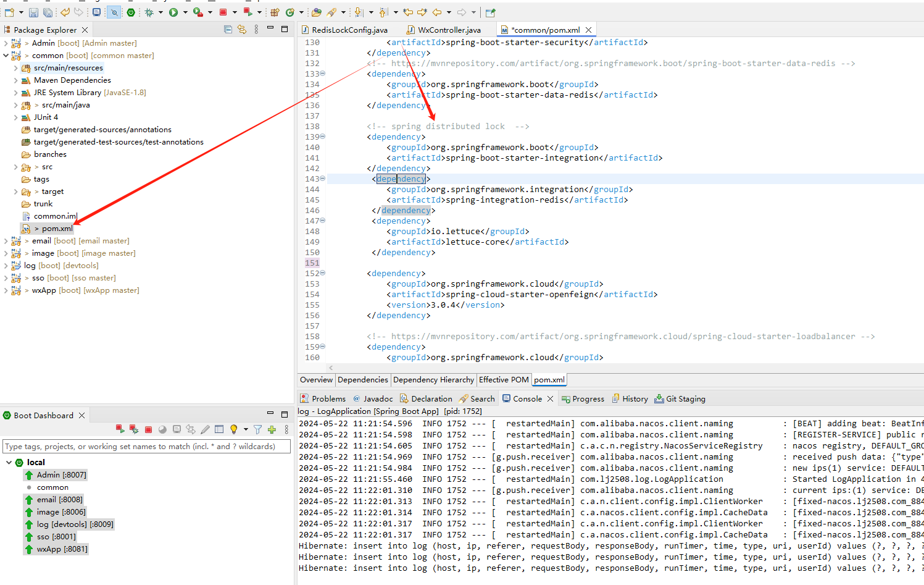Click the Relaunch icon in main toolbar
Viewport: 924px width, 585px height.
click(248, 12)
